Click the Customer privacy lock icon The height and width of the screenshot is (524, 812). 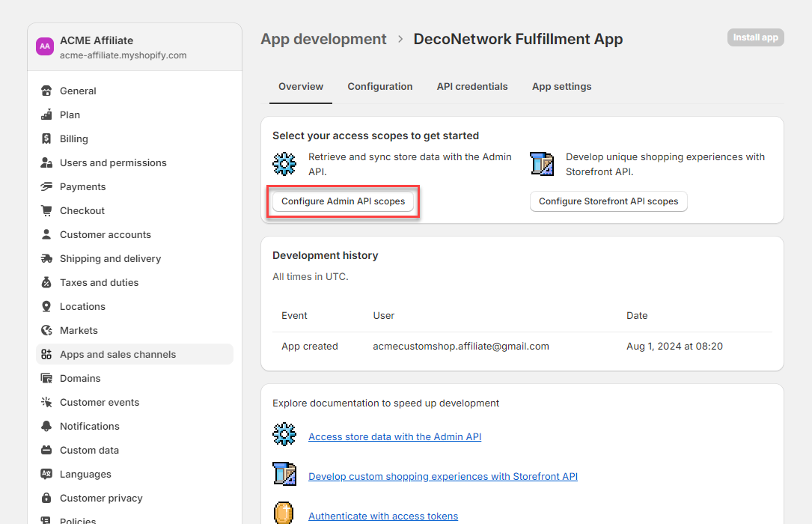point(46,499)
